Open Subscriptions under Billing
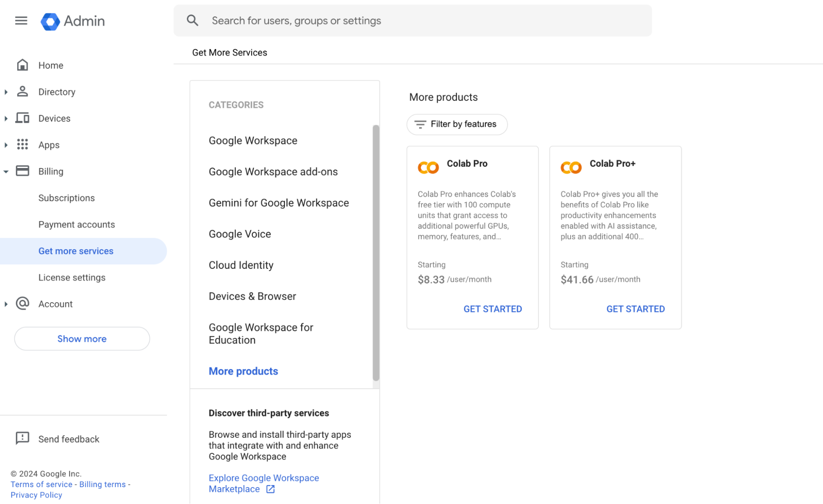Viewport: 823px width, 504px height. click(x=66, y=198)
